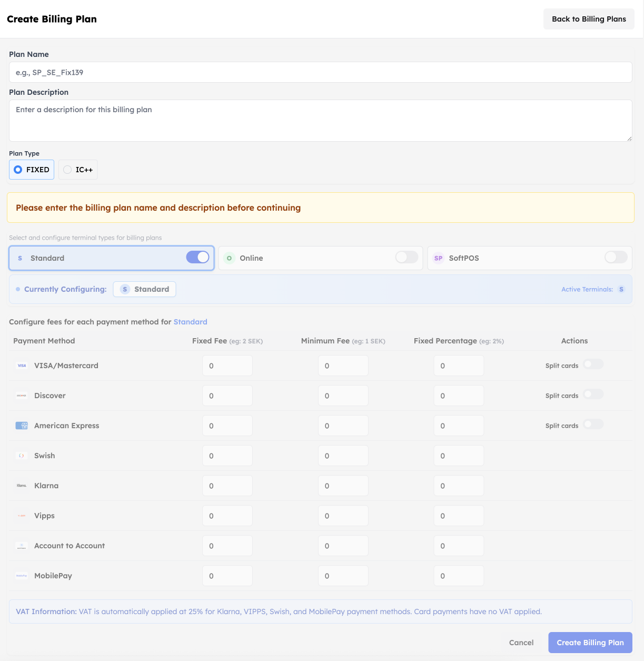Select the IC++ plan type
The width and height of the screenshot is (644, 661).
pos(77,170)
